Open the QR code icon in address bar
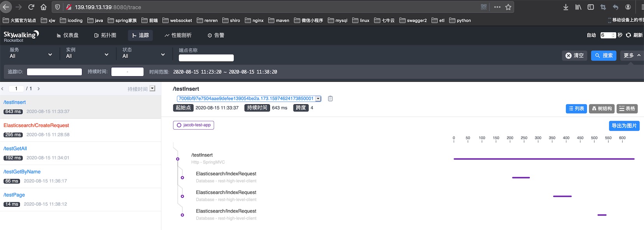 pos(484,7)
